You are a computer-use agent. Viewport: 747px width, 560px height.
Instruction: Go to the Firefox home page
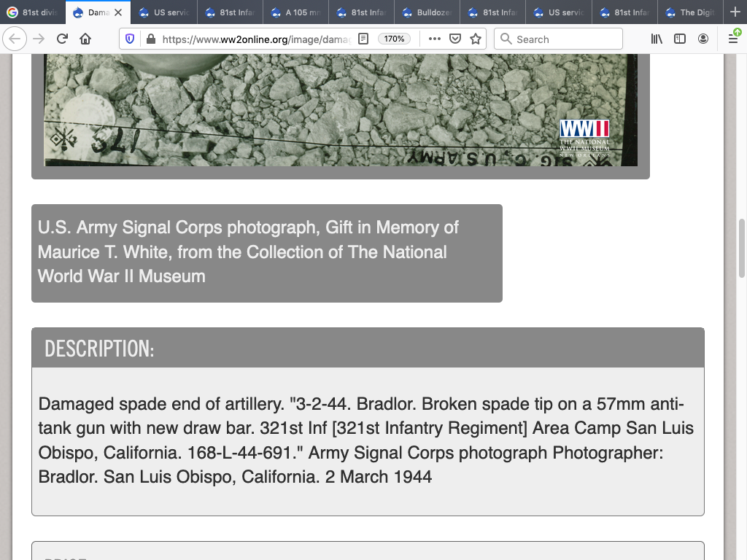pyautogui.click(x=85, y=39)
